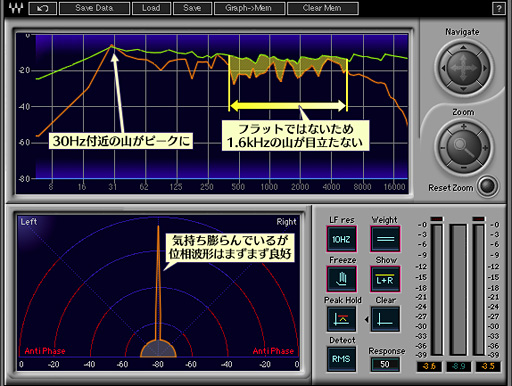Viewport: 512px width, 386px height.
Task: Click the Navigate right arrow
Action: click(x=485, y=68)
